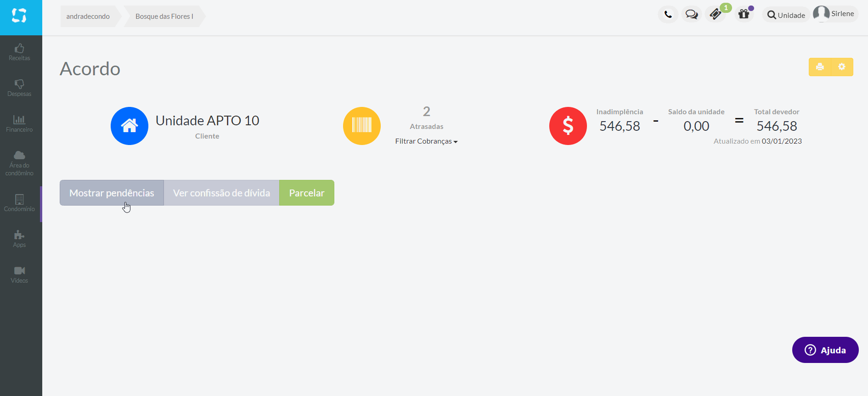Viewport: 868px width, 396px height.
Task: Open Vídeos from the sidebar
Action: tap(19, 275)
